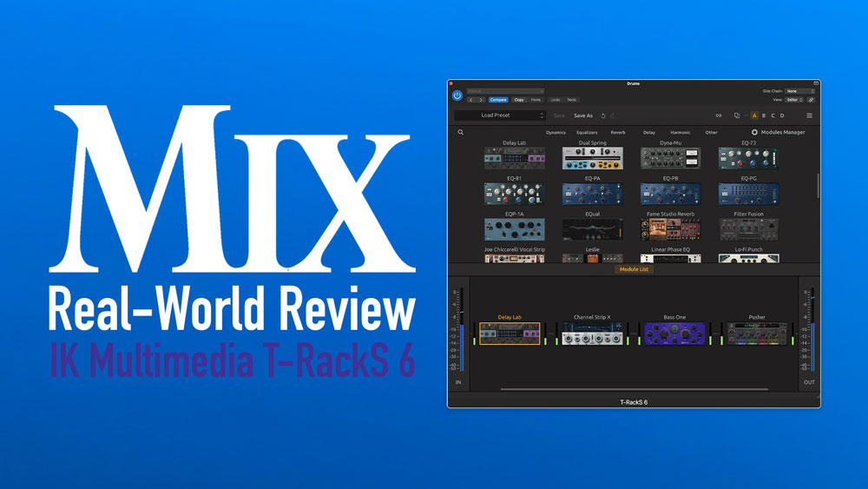
Task: Click the IN level meter slider
Action: 459,332
